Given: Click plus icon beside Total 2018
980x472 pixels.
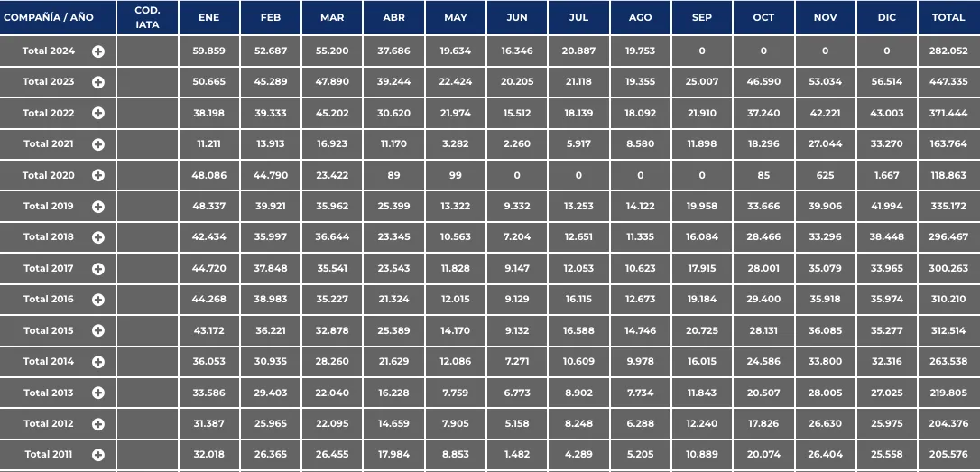Looking at the screenshot, I should (98, 237).
